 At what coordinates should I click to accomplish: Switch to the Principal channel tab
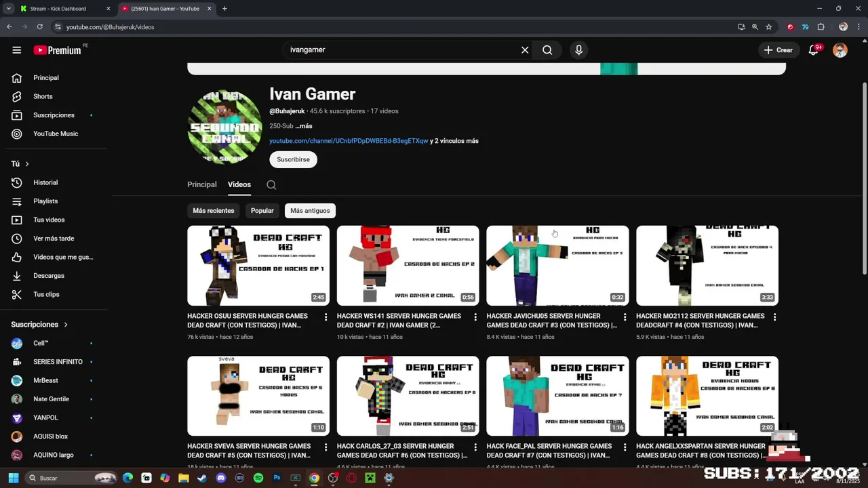point(202,184)
